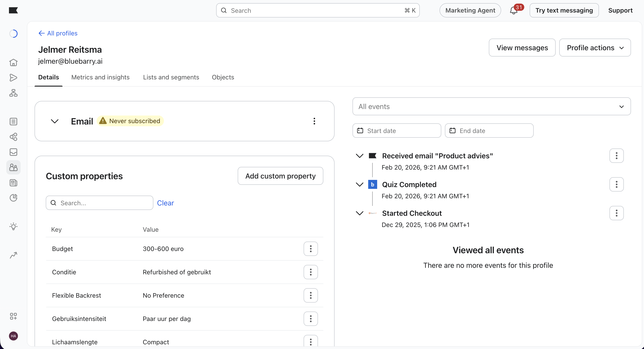644x349 pixels.
Task: Expand the Started Checkout event
Action: point(359,213)
